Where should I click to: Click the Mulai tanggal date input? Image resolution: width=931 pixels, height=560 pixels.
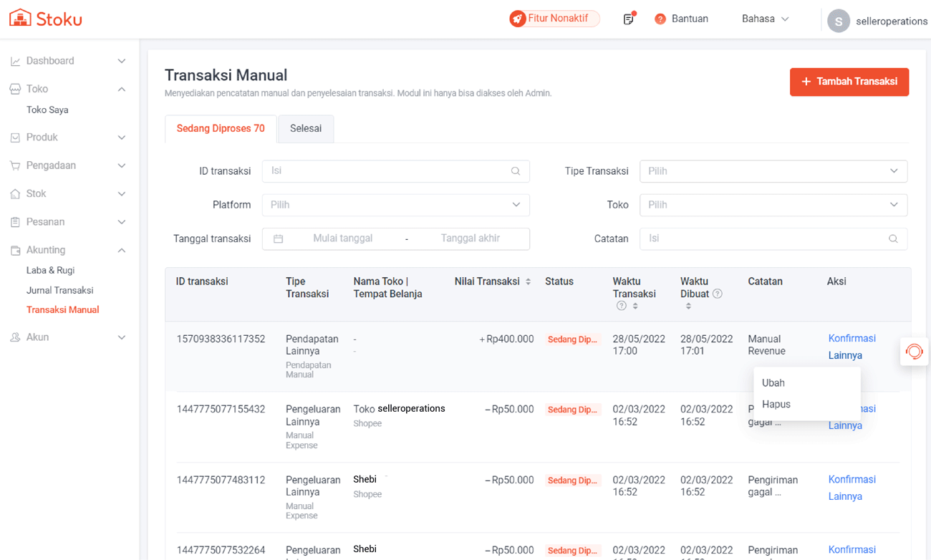[342, 238]
